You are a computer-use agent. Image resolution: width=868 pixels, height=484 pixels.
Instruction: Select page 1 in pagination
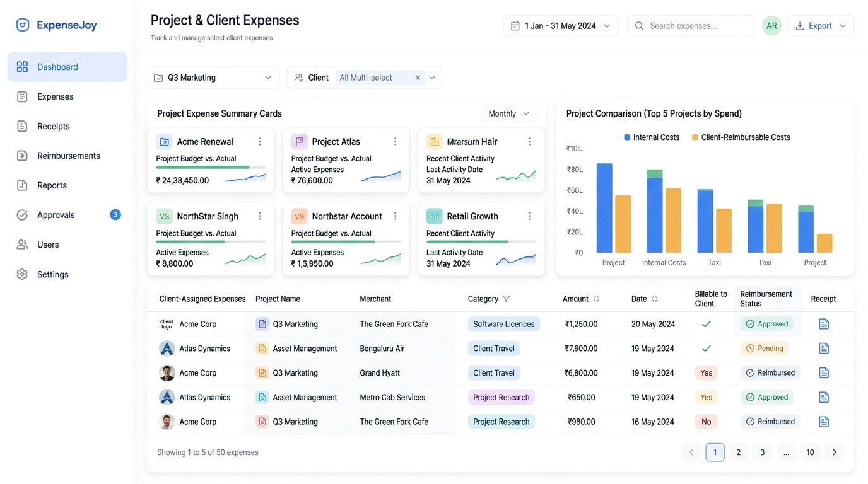point(715,452)
